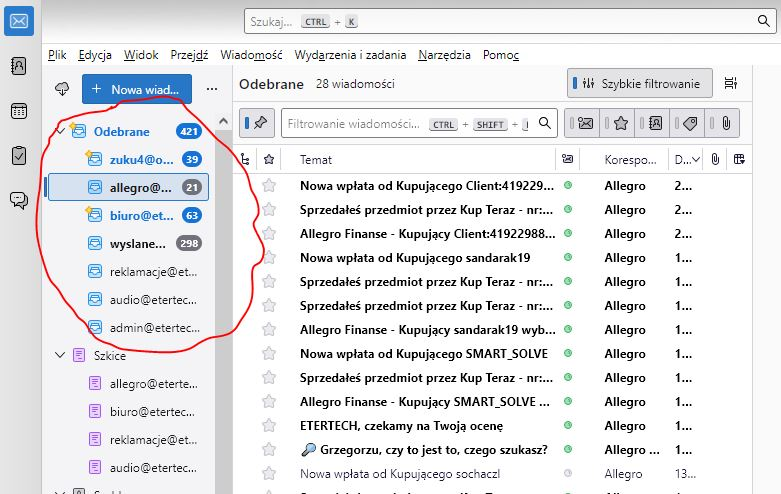781x494 pixels.
Task: Open 'Allegro Finanse - Kupujący Client:41922988...' message
Action: [x=427, y=234]
